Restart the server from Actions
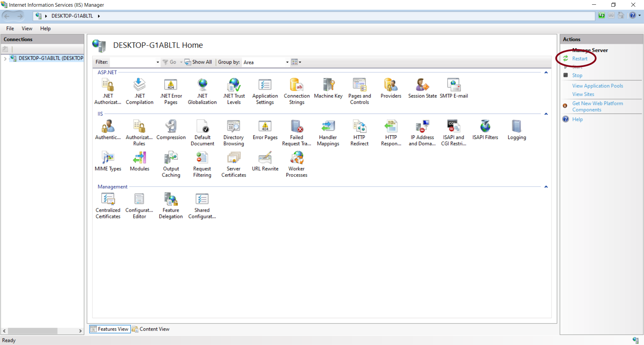644x345 pixels. point(580,59)
